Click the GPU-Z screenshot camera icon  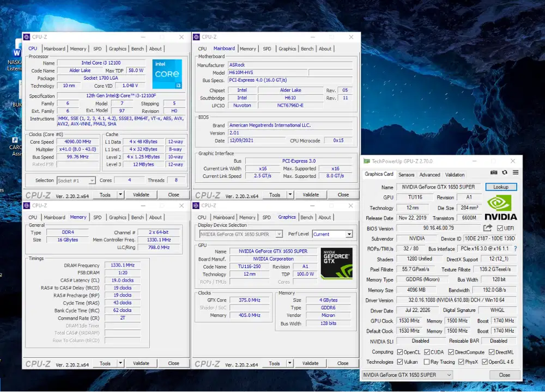pyautogui.click(x=494, y=173)
